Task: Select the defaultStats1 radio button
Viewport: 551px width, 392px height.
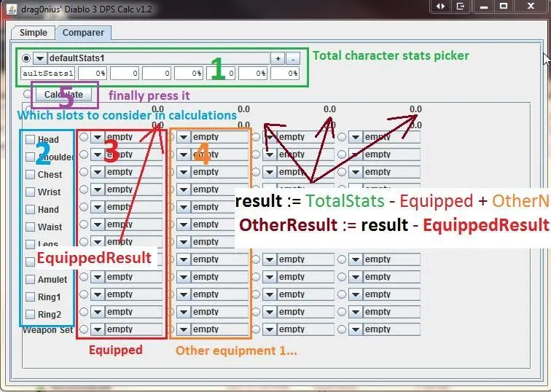Action: click(x=26, y=58)
